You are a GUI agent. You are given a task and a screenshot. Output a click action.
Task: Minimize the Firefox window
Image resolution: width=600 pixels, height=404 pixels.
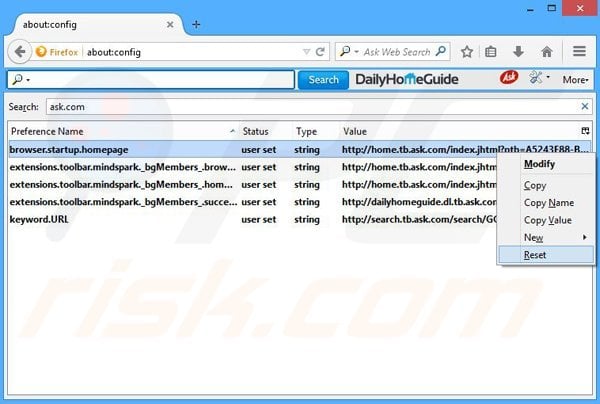[530, 8]
